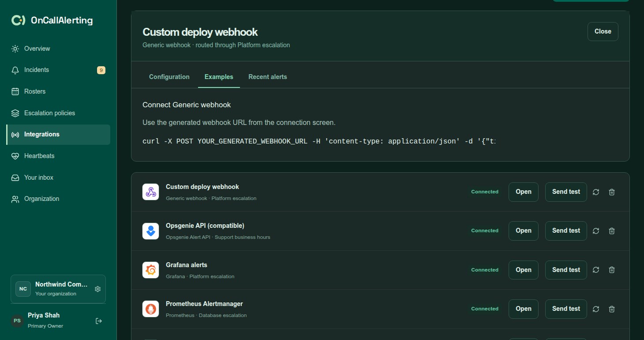The image size is (644, 340).
Task: Click the Escalation policies layers icon
Action: pos(15,113)
